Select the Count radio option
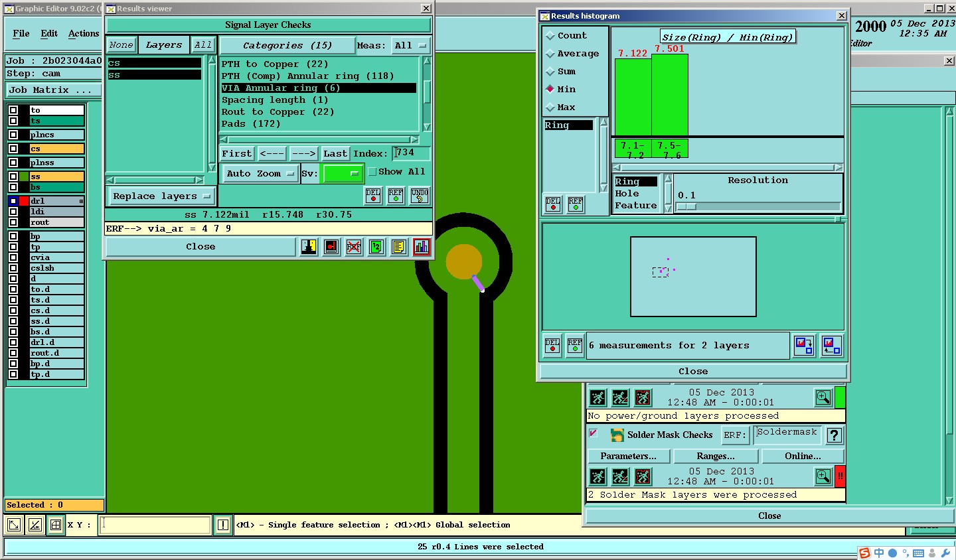The image size is (956, 560). click(550, 36)
